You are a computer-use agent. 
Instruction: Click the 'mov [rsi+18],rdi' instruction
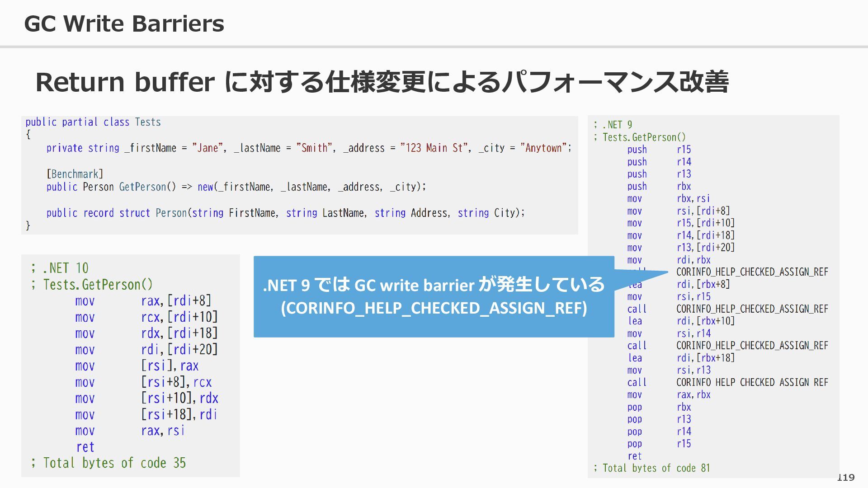(146, 414)
